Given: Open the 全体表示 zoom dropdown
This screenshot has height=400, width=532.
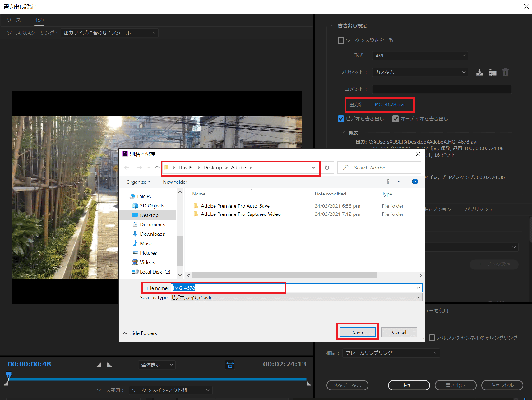Looking at the screenshot, I should tap(157, 365).
